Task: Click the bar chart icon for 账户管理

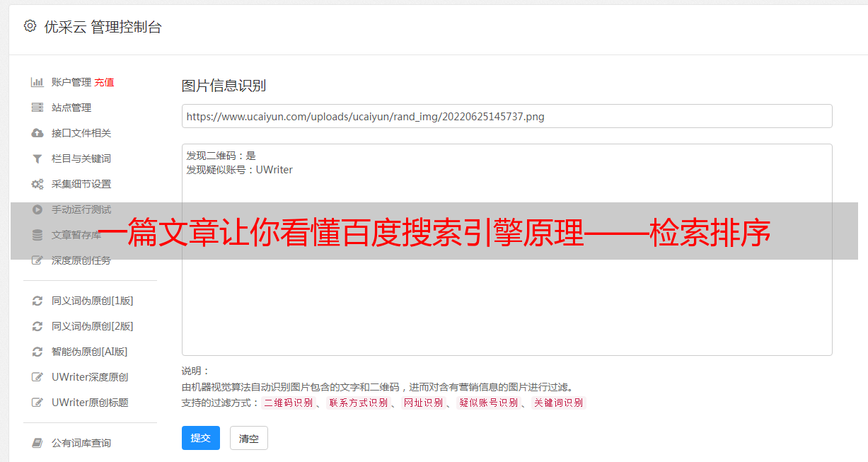Action: (x=37, y=82)
